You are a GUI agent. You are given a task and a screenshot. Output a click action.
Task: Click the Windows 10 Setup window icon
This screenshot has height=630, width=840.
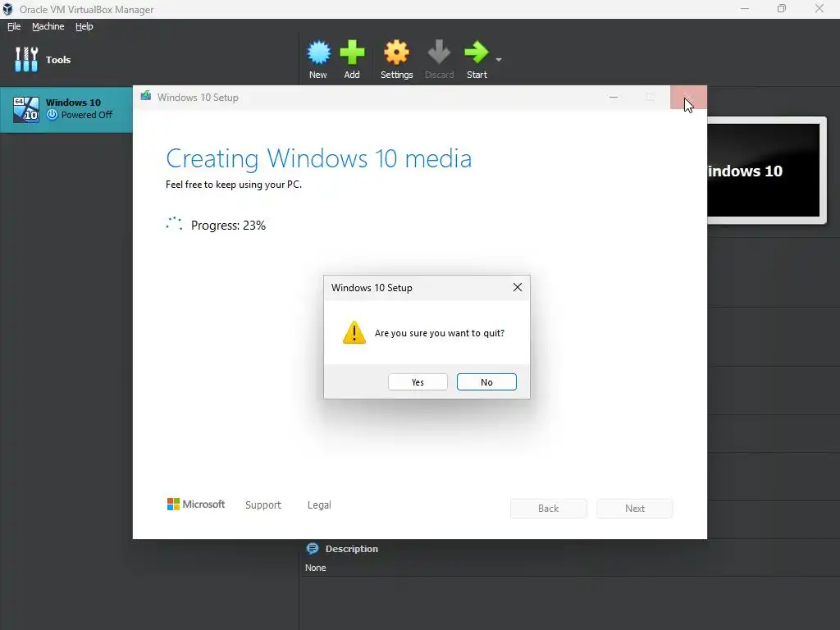(x=146, y=97)
